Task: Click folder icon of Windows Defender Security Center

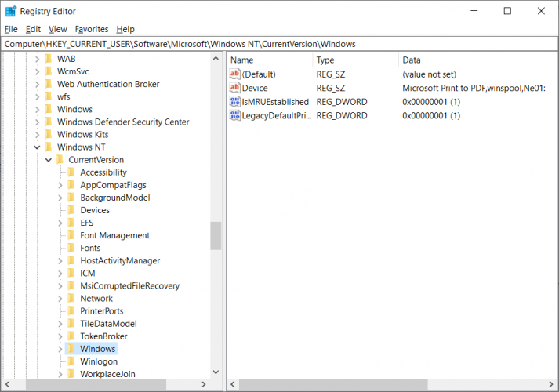Action: (49, 122)
